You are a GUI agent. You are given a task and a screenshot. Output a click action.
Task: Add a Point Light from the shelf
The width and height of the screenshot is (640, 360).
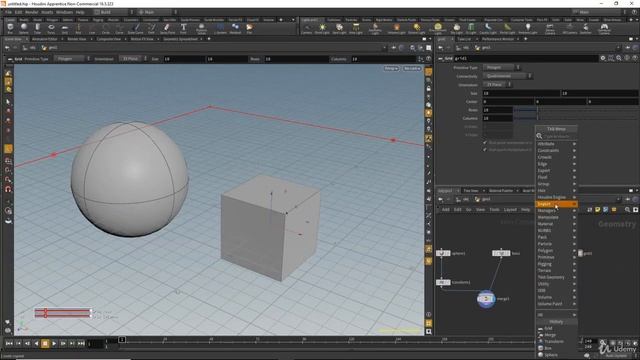[x=322, y=29]
